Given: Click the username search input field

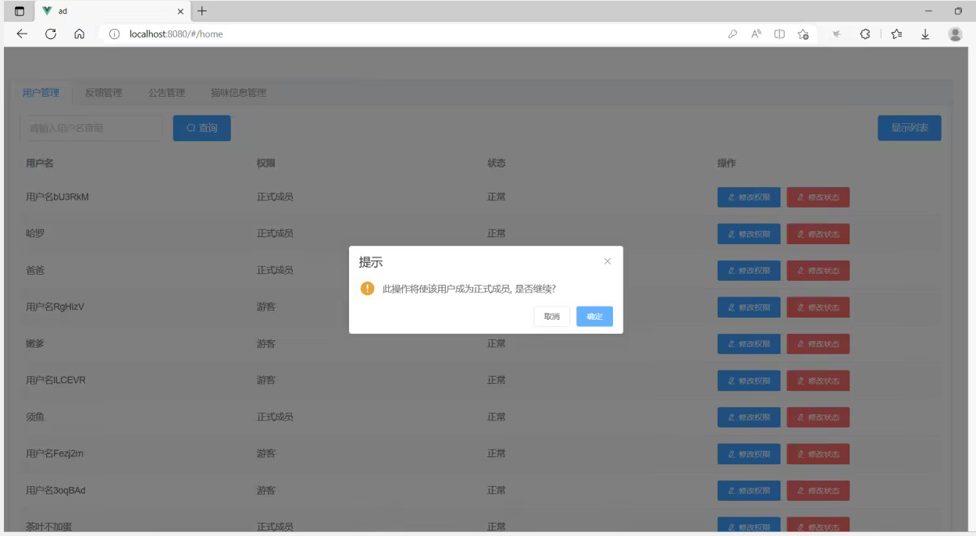Looking at the screenshot, I should pos(92,128).
